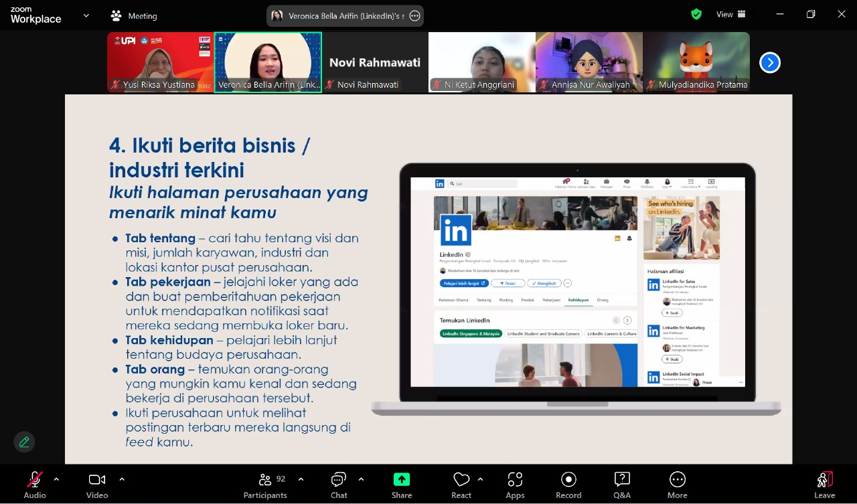Click carousel next arrow in Temukan LinkedIn
This screenshot has width=857, height=504.
click(x=627, y=321)
